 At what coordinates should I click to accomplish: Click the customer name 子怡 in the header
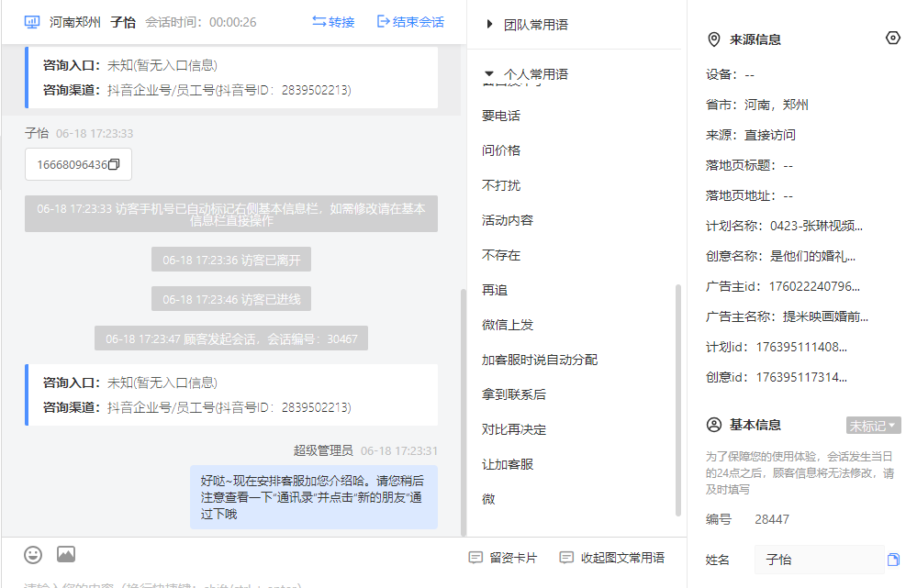123,22
